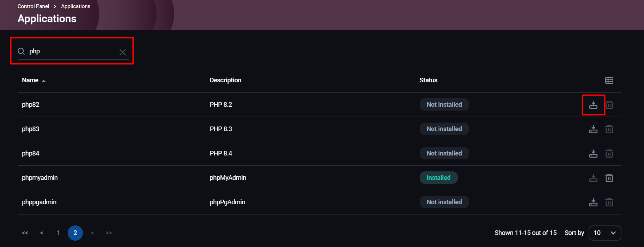644x247 pixels.
Task: Click the PHP 8.4 description
Action: (221, 153)
